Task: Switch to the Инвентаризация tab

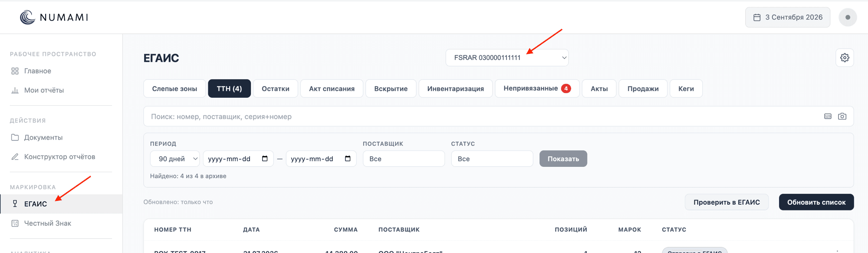Action: (x=456, y=89)
